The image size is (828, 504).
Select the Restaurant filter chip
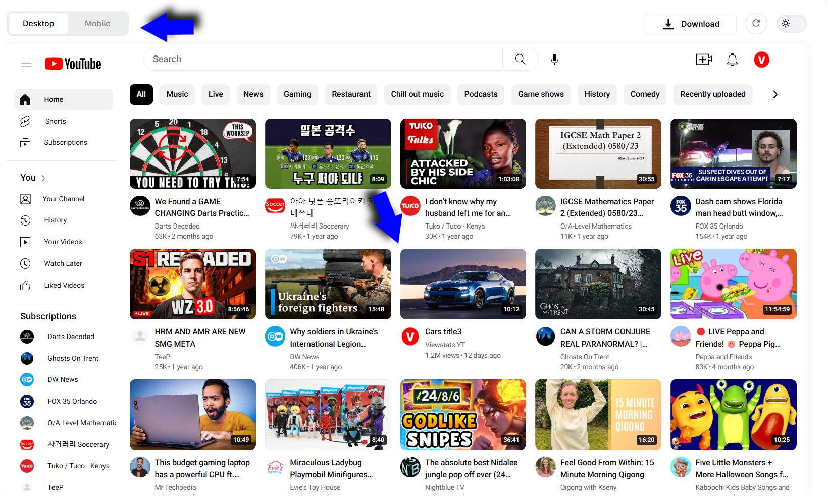pyautogui.click(x=351, y=94)
